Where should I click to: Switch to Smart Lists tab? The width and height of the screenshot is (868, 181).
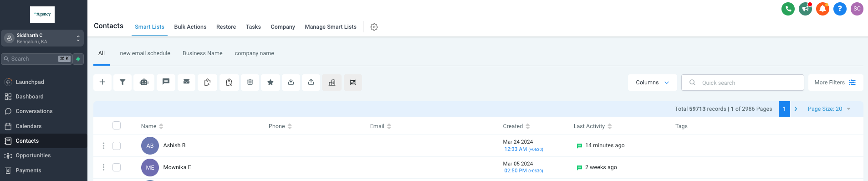[x=149, y=27]
